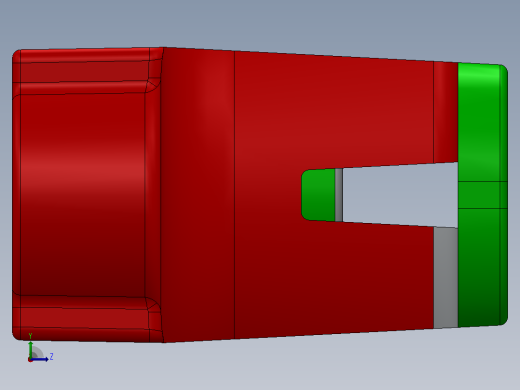
Task: Select the green part inside the slot
Action: coord(318,195)
